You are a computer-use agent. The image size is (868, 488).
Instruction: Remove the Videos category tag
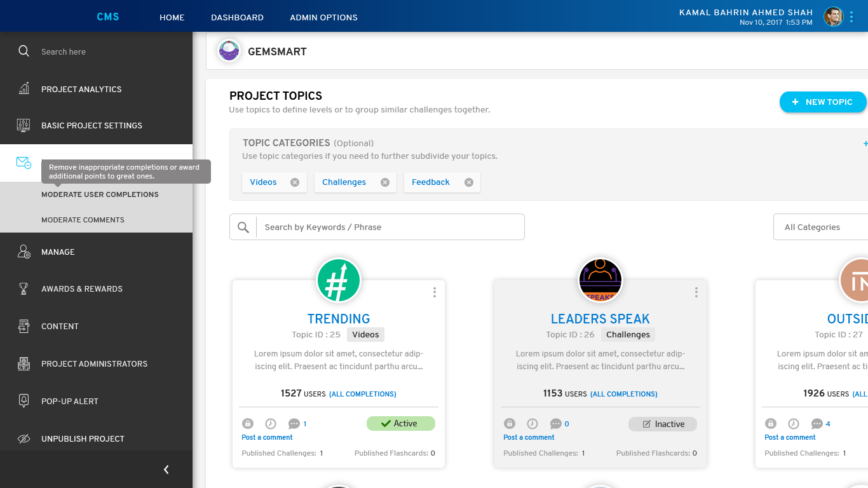click(x=295, y=182)
